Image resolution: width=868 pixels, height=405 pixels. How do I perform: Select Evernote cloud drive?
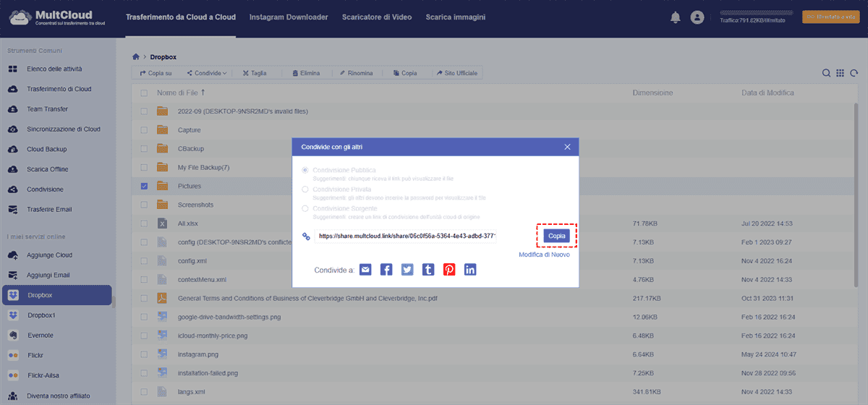pos(40,336)
